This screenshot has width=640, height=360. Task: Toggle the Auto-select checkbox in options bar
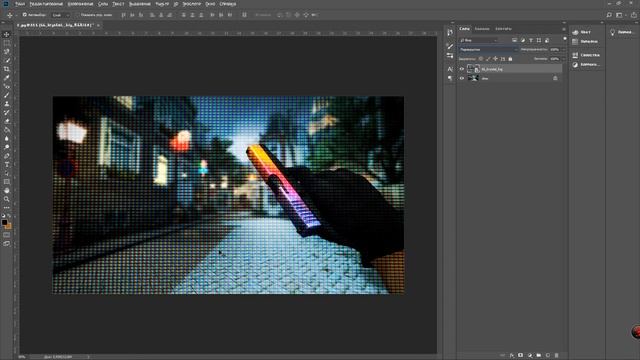[x=24, y=15]
